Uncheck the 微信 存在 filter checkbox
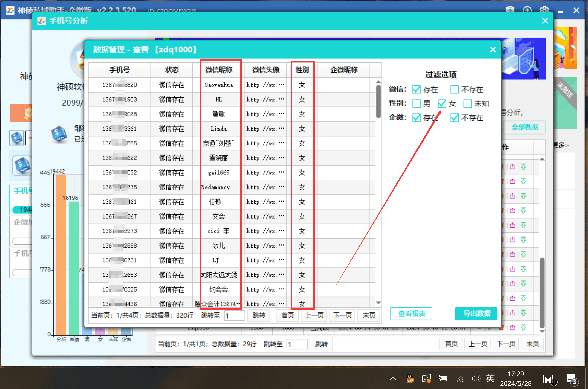 click(x=416, y=89)
